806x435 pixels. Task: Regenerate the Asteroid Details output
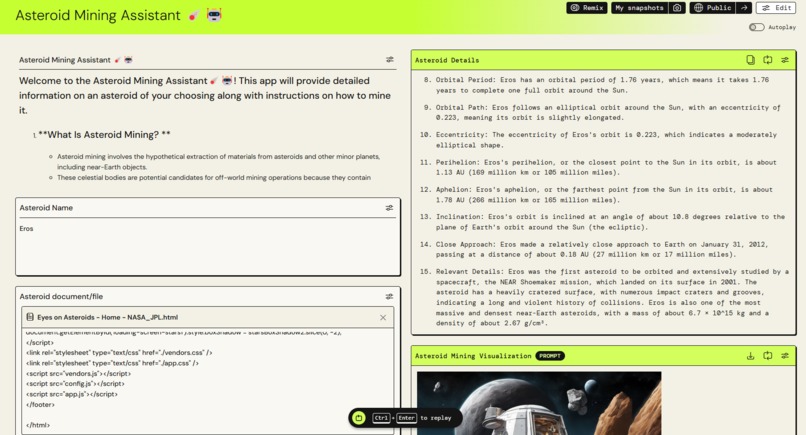767,60
